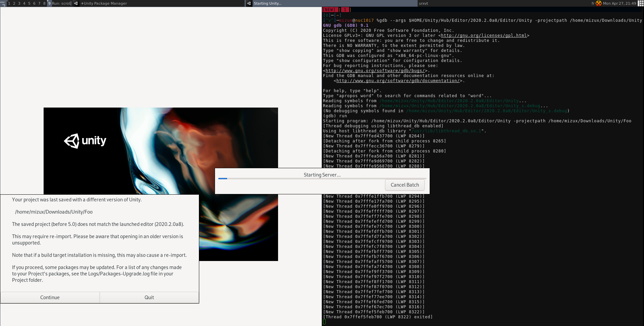Viewport: 644px width, 326px height.
Task: Click the '(gdb) run' line in terminal
Action: click(335, 116)
